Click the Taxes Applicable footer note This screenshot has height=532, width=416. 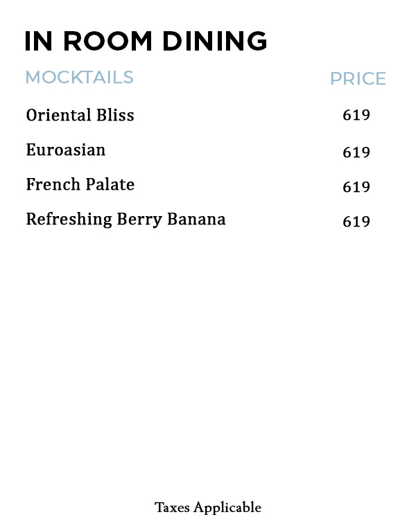click(208, 508)
